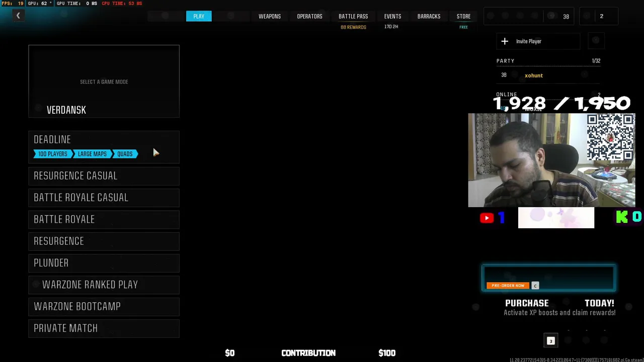Select the BATTLE ROYALE playlist
Screen dimensions: 644x362
104,219
